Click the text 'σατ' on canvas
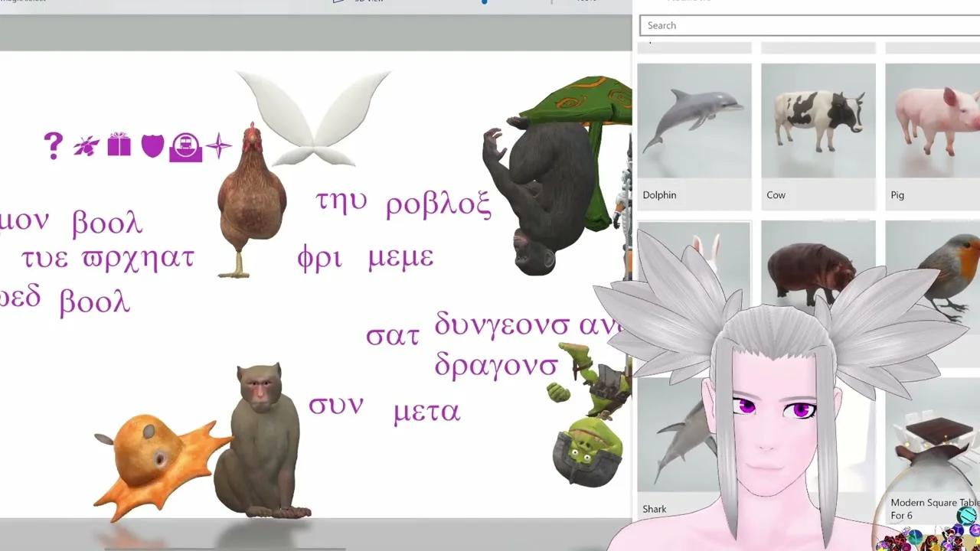The width and height of the screenshot is (980, 551). tap(393, 337)
